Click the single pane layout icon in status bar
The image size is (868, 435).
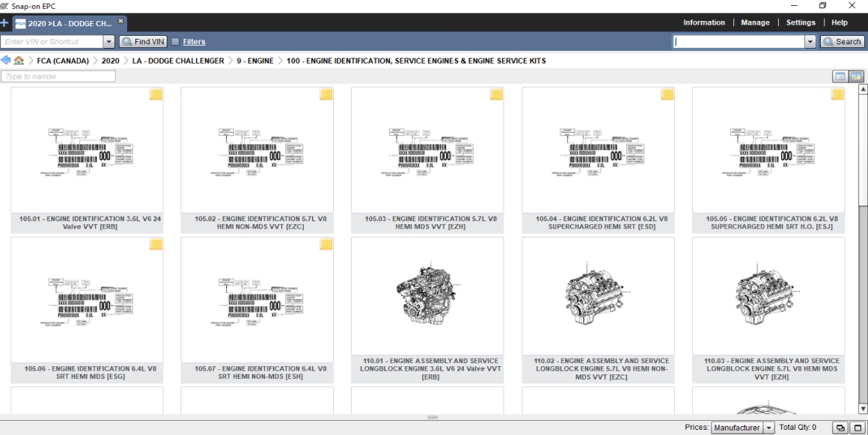[x=858, y=428]
